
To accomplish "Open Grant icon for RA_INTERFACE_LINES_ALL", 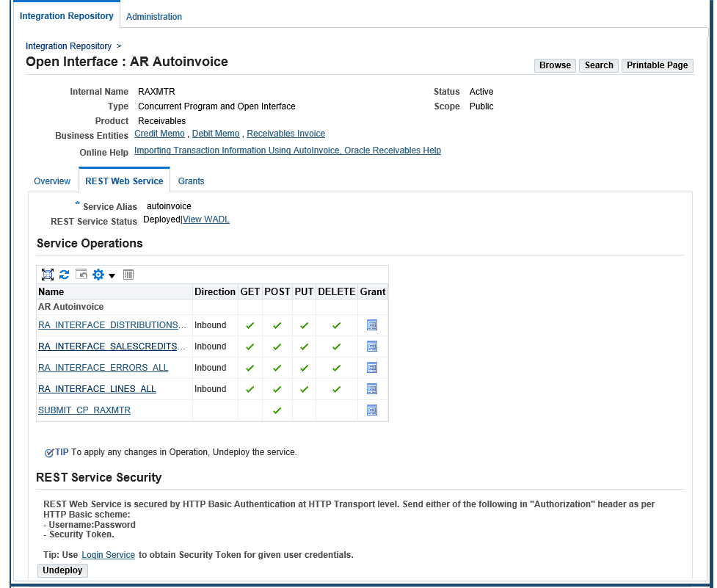I will tap(372, 389).
